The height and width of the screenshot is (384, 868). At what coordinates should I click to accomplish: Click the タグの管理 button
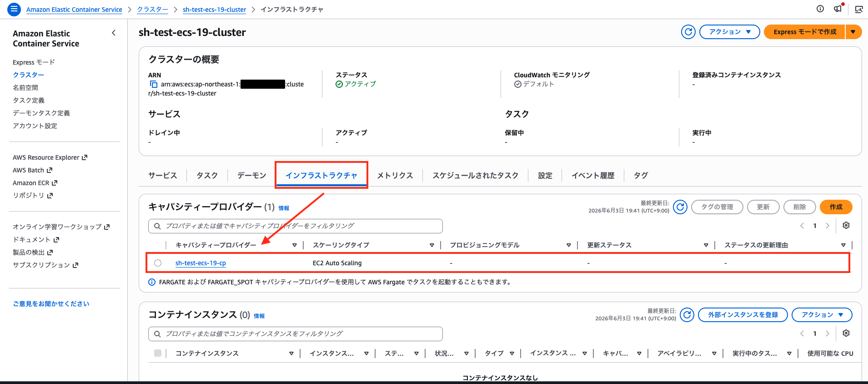(717, 207)
